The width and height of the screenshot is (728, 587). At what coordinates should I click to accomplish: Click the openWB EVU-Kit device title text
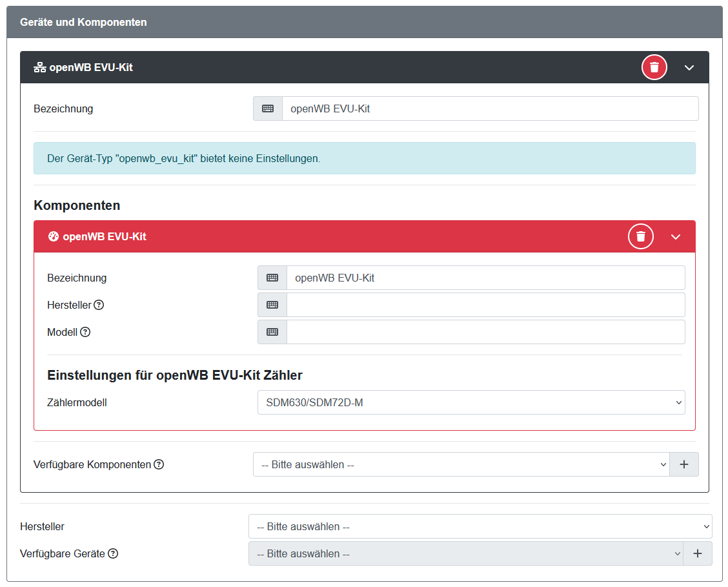point(91,67)
